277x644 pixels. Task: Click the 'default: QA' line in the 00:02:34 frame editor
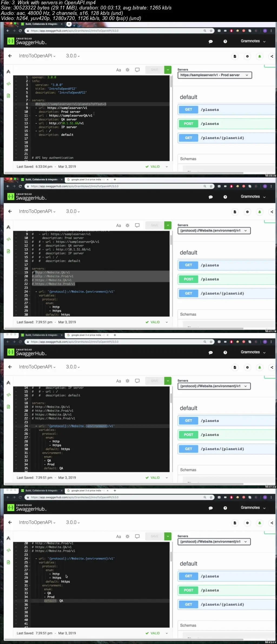(x=54, y=601)
